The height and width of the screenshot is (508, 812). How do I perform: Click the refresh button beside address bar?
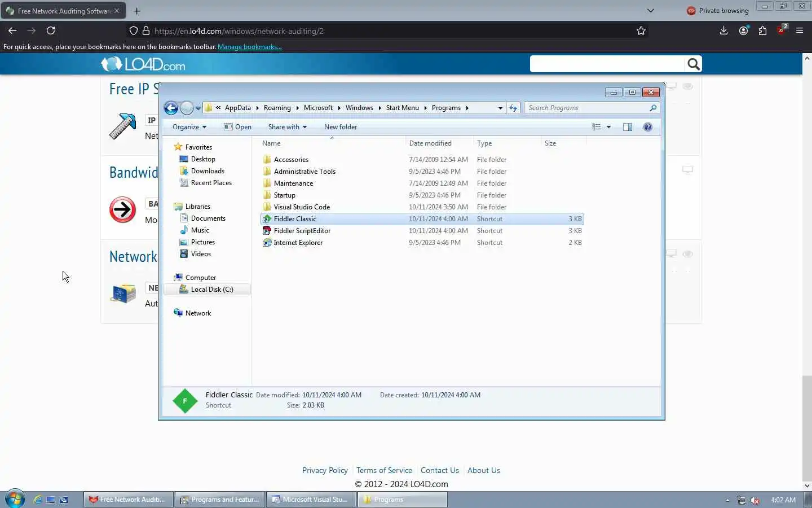(x=513, y=108)
